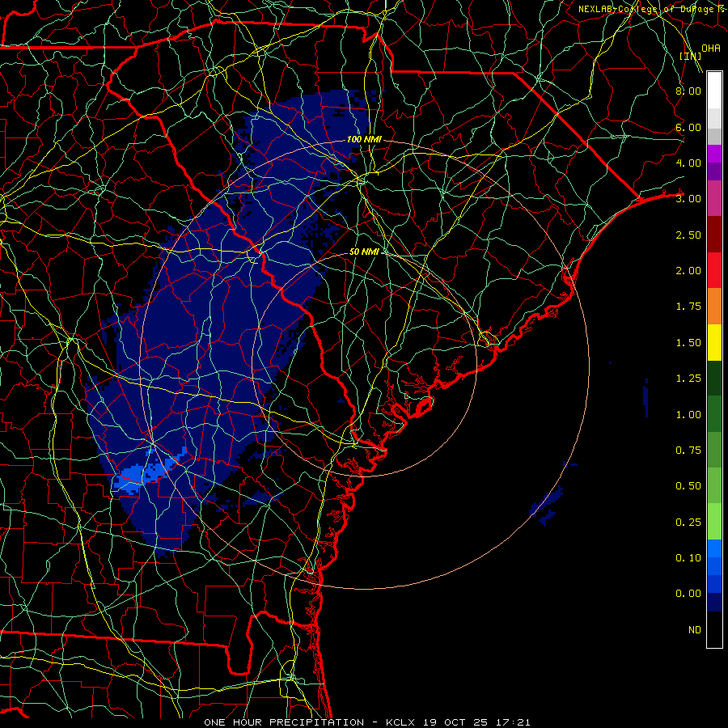Click the 8.00 scale label
This screenshot has width=728, height=728.
tap(688, 91)
